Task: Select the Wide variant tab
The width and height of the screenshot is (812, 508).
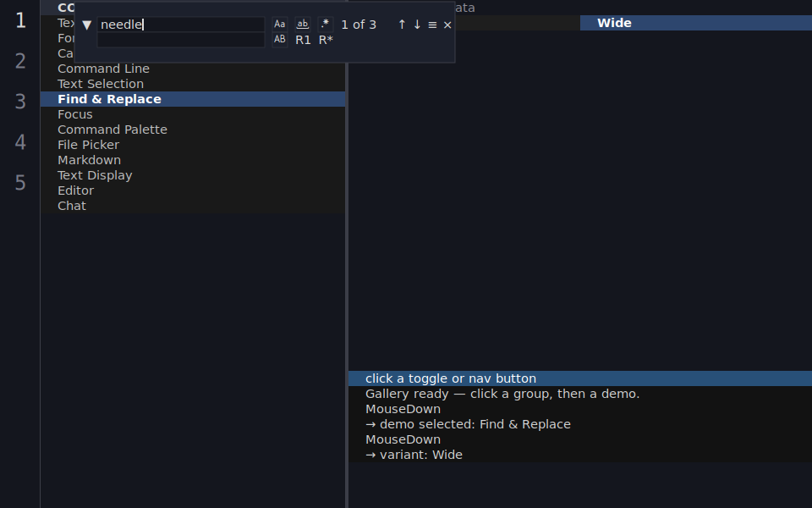Action: (x=696, y=23)
